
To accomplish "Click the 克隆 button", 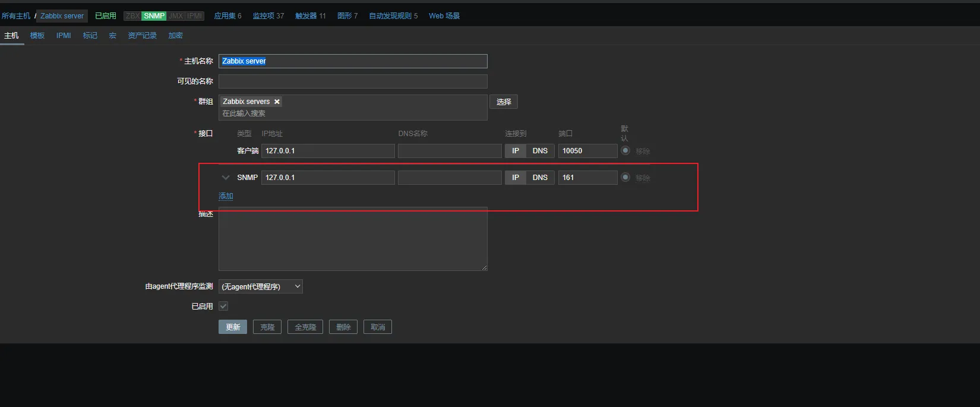I will tap(267, 327).
